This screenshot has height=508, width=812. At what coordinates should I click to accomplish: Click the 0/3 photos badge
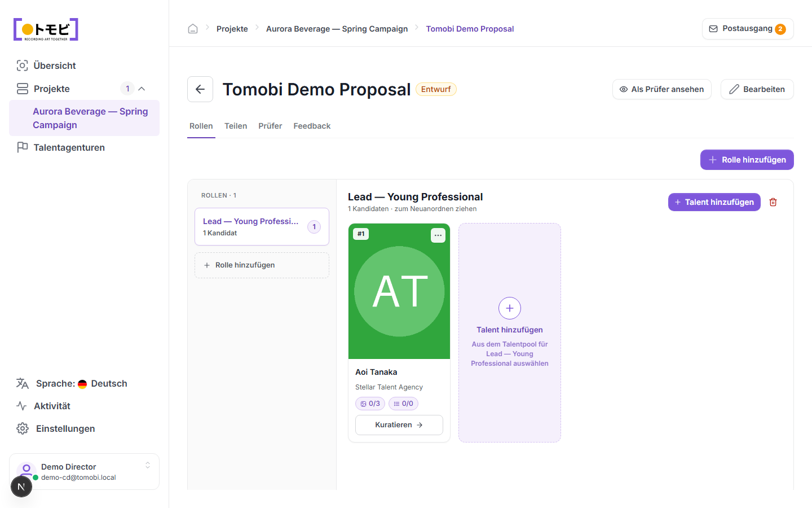(370, 404)
